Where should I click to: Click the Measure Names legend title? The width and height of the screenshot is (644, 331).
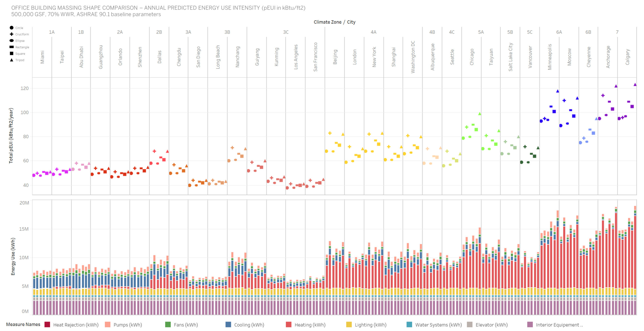[x=23, y=324]
